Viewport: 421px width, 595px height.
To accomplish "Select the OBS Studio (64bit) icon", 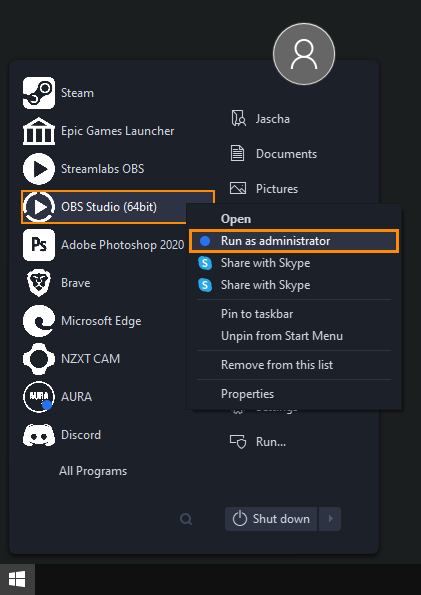I will tap(39, 207).
